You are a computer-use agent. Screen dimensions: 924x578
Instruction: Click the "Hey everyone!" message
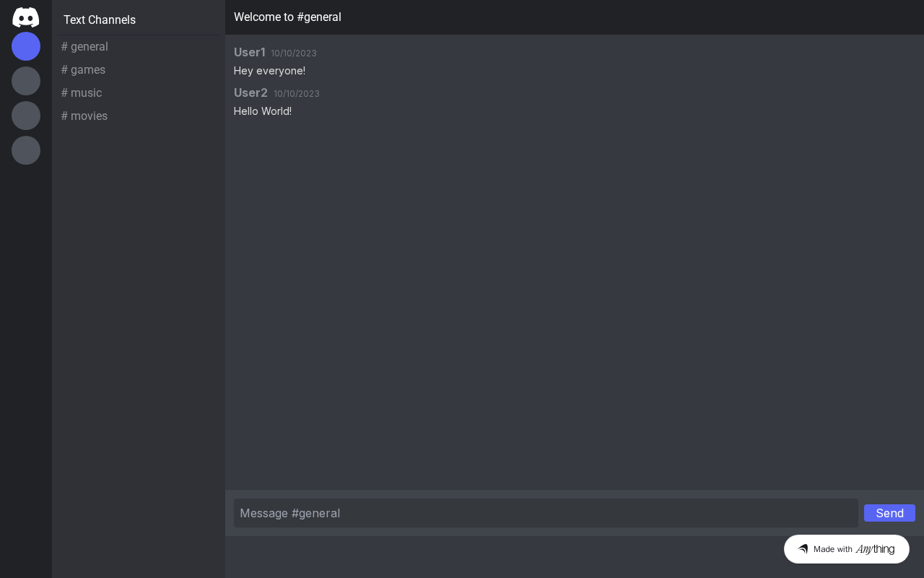[269, 71]
